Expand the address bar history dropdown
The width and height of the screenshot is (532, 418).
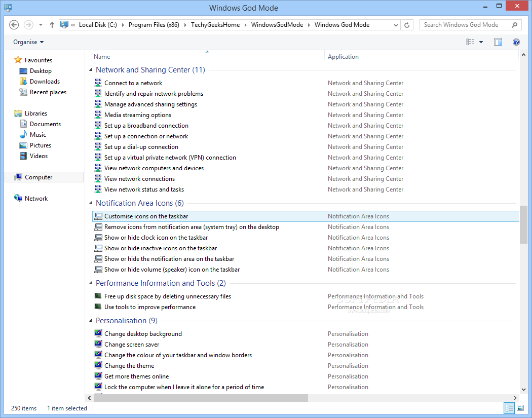(x=396, y=25)
